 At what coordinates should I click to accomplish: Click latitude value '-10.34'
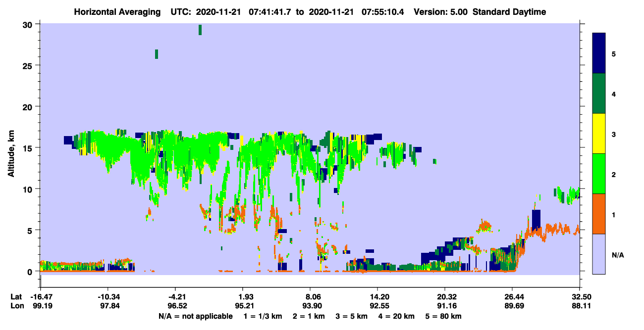107,297
